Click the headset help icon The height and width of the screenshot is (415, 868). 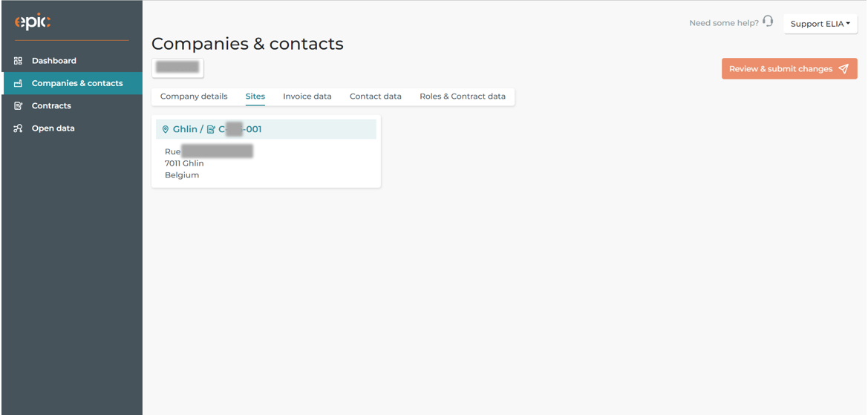768,22
